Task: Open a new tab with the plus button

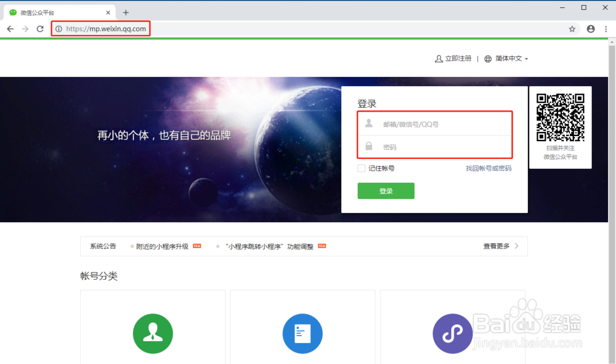Action: (126, 12)
